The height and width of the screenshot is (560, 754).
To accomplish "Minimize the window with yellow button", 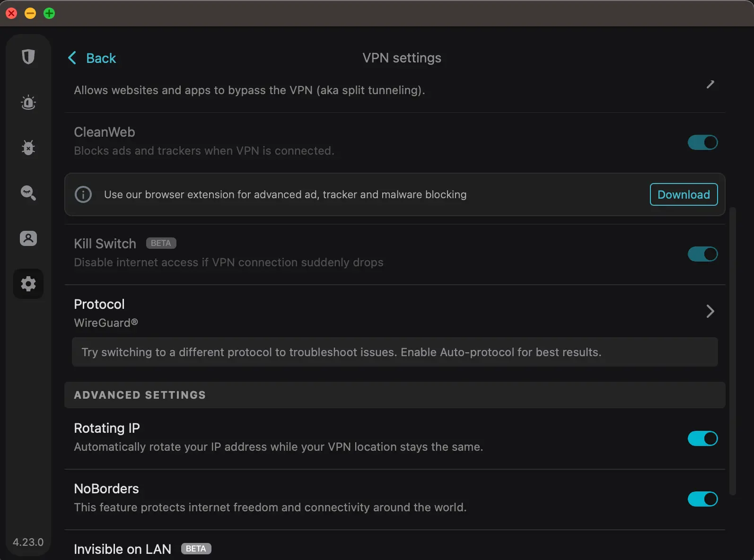I will [30, 13].
